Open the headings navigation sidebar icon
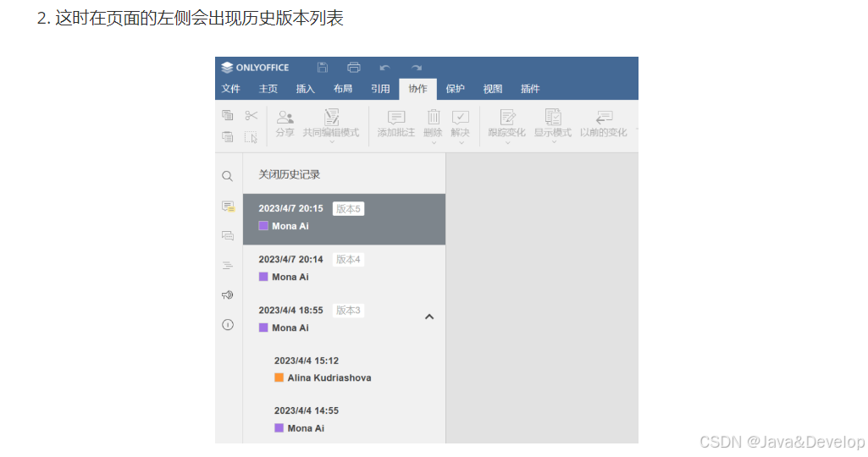Screen dimensions: 868x457 click(x=228, y=266)
